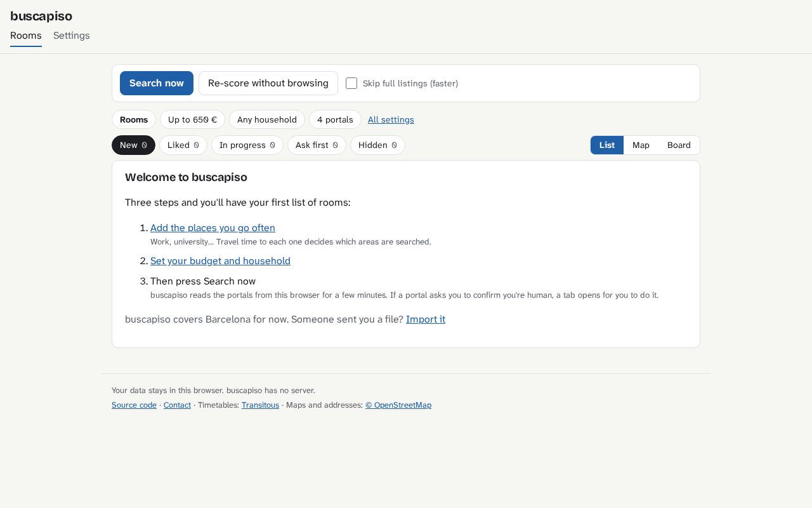The height and width of the screenshot is (508, 812).
Task: Click 'Your data stays in this browser' note
Action: click(213, 391)
